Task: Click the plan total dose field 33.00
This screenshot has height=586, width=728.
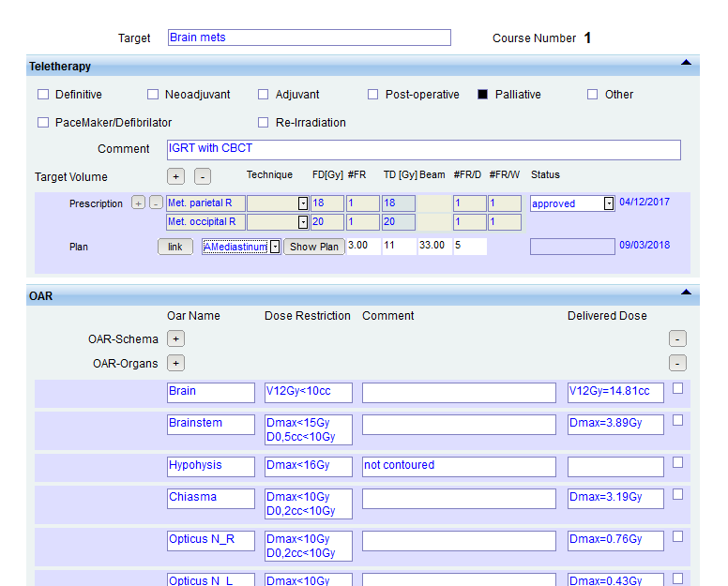Action: (434, 247)
